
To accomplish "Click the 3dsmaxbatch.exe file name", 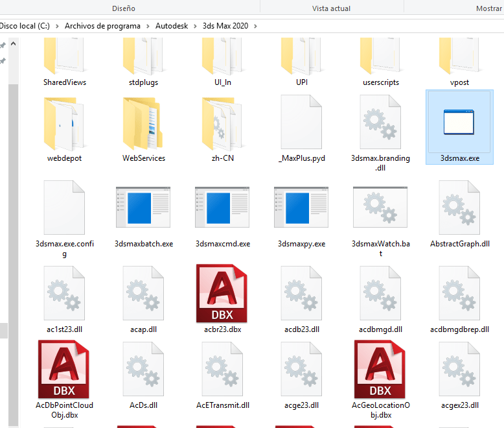I will (x=144, y=244).
